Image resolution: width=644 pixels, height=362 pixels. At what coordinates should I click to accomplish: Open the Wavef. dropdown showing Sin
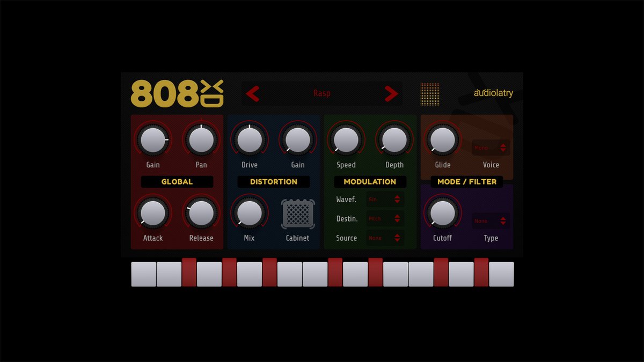(385, 200)
